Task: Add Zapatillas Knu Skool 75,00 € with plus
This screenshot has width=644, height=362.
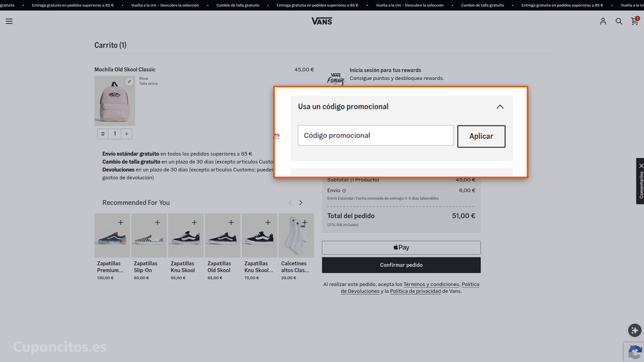Action: 268,223
